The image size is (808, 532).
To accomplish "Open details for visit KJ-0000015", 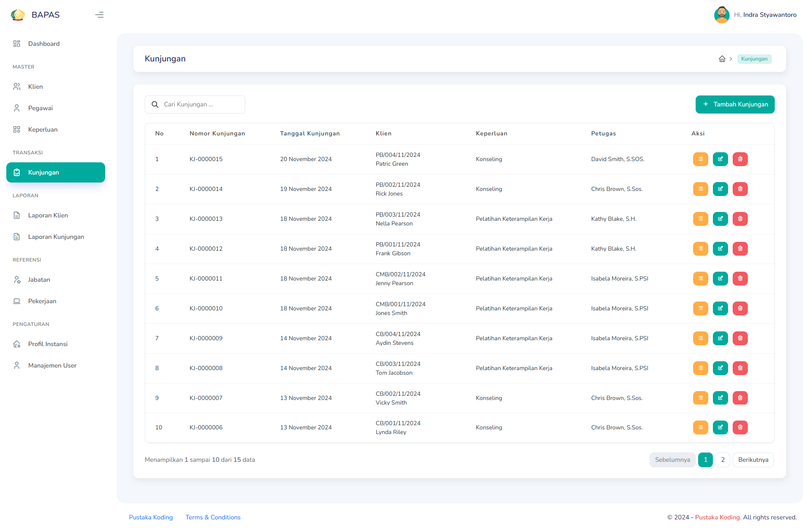I will tap(700, 159).
